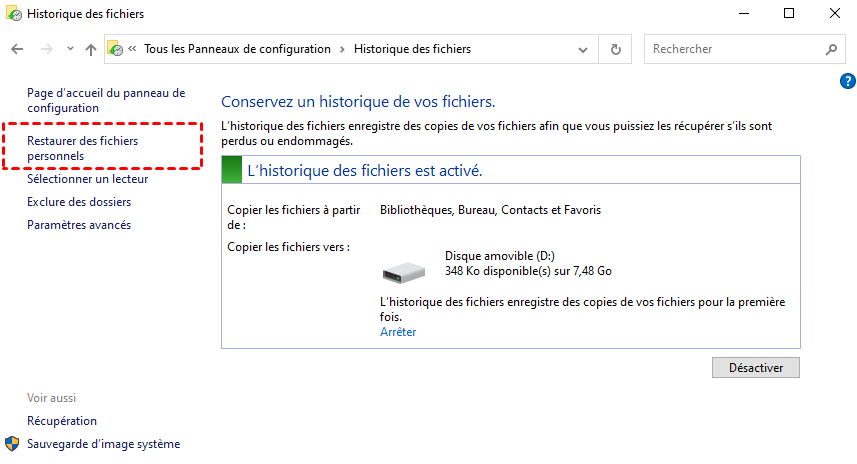Click 'Historique des fichiers' breadcrumb
The image size is (857, 464).
point(412,49)
